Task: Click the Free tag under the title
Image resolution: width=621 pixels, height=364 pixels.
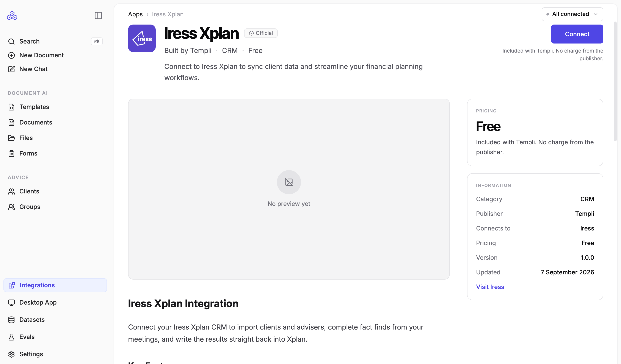Action: (x=255, y=50)
